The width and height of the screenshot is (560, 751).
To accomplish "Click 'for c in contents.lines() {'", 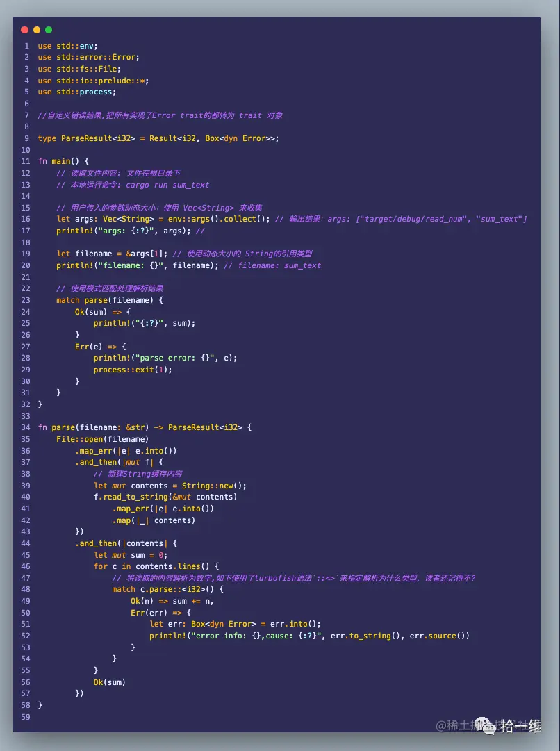I will pos(156,567).
